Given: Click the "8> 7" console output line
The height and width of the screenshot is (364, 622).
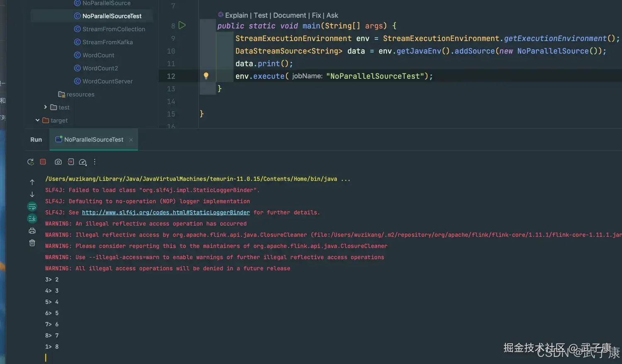Looking at the screenshot, I should [x=52, y=335].
